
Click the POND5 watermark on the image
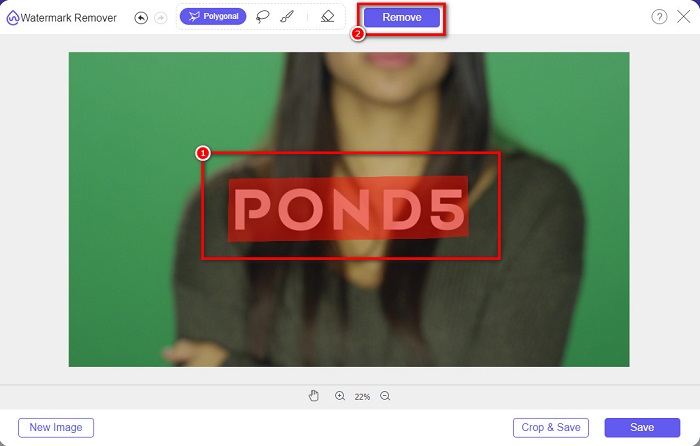pos(349,208)
